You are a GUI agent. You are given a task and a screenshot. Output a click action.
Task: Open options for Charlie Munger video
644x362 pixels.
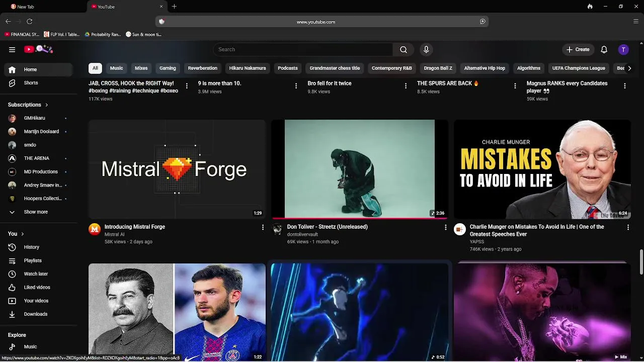(x=628, y=228)
